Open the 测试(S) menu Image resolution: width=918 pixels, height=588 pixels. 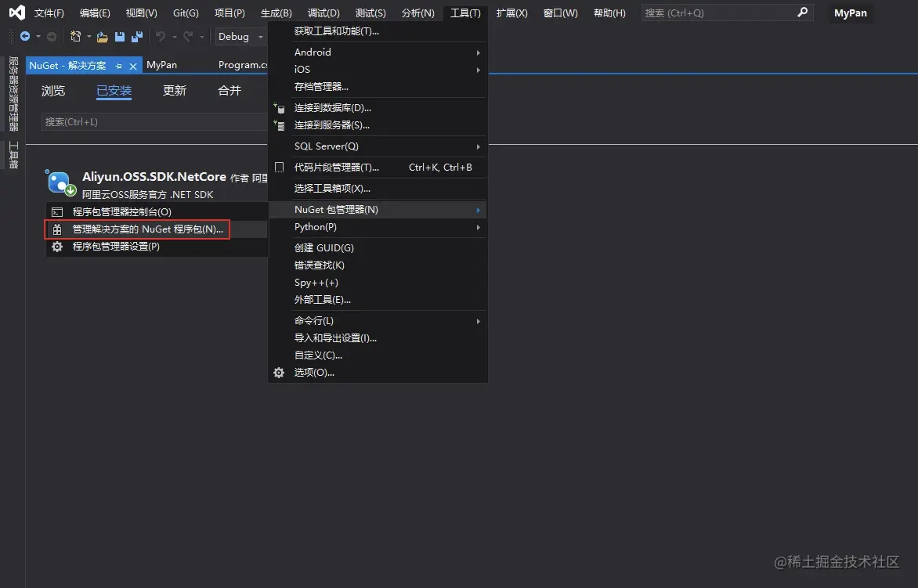pyautogui.click(x=370, y=13)
